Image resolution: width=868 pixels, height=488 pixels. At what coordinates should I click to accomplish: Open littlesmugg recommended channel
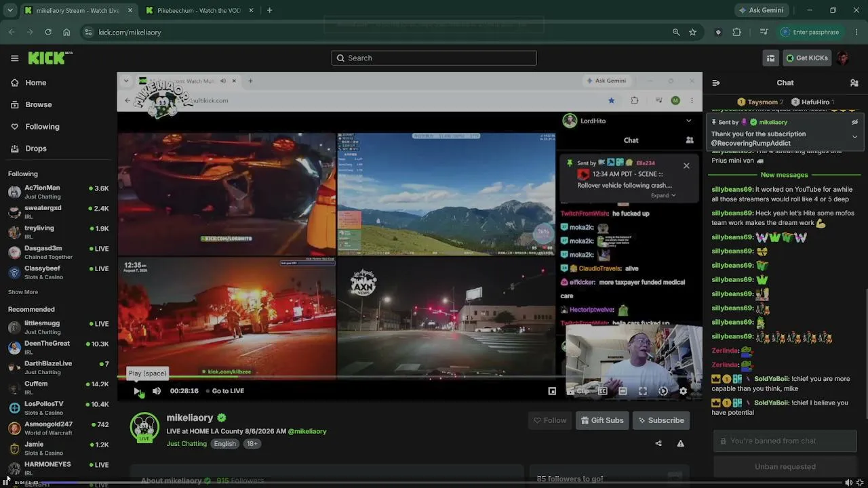(x=58, y=327)
